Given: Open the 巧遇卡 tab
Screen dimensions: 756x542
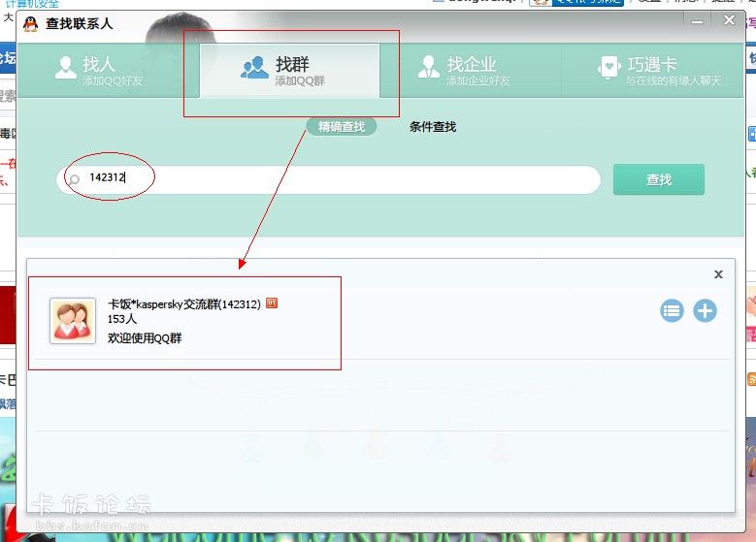Looking at the screenshot, I should 652,71.
